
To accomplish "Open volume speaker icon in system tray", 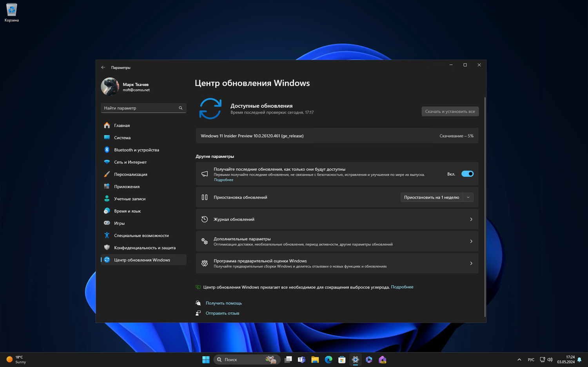I will coord(550,360).
